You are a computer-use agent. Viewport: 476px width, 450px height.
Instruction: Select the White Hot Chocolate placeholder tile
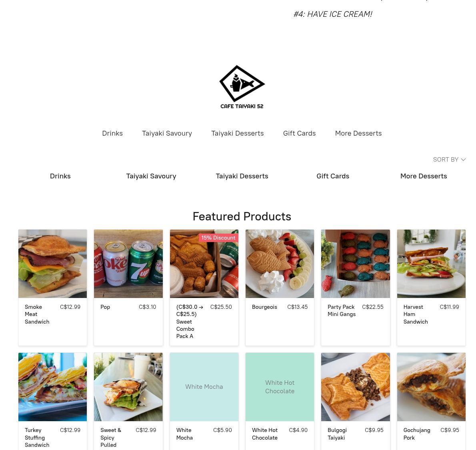click(280, 387)
